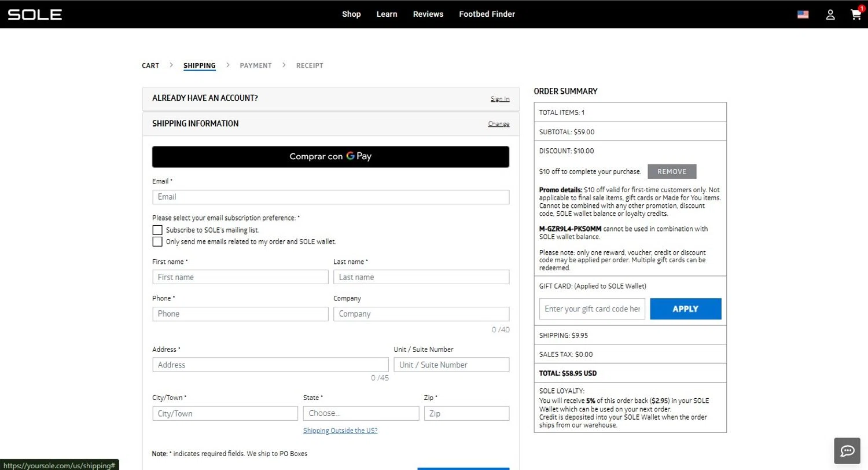Open the State dropdown
Viewport: 868px width, 470px height.
(361, 413)
